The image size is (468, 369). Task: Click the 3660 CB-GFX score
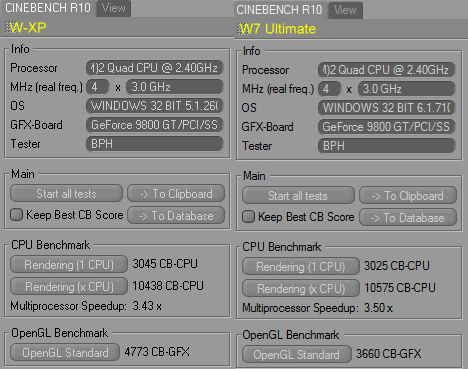pos(389,354)
